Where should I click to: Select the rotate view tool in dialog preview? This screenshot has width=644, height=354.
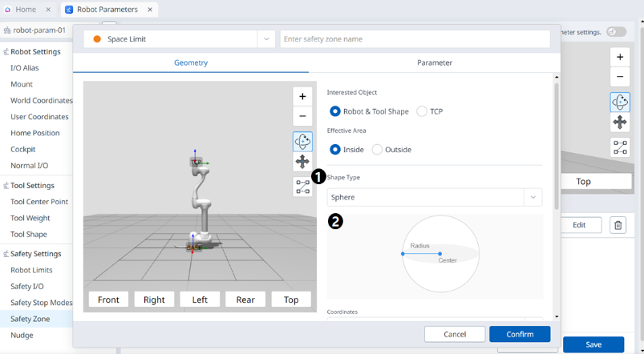tap(302, 141)
